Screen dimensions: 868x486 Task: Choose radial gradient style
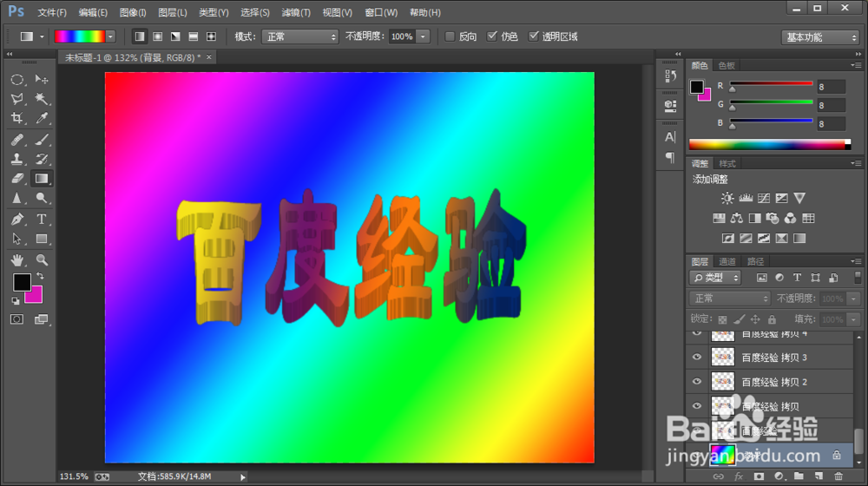coord(158,36)
